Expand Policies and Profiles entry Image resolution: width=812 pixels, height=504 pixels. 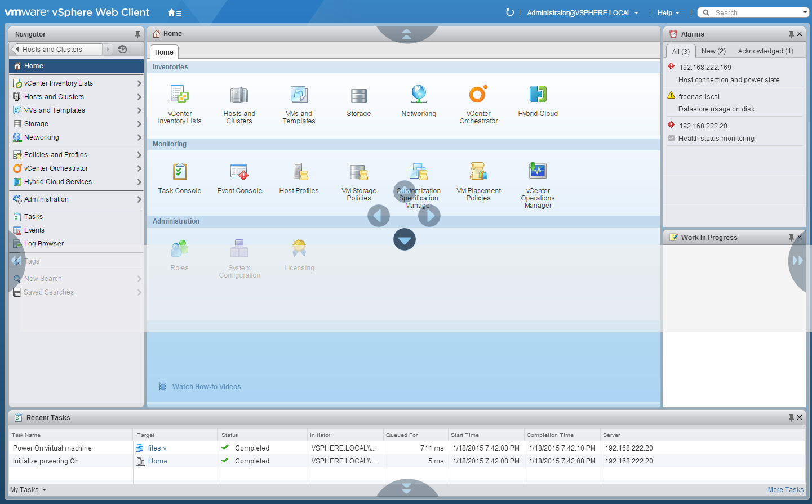click(x=139, y=155)
